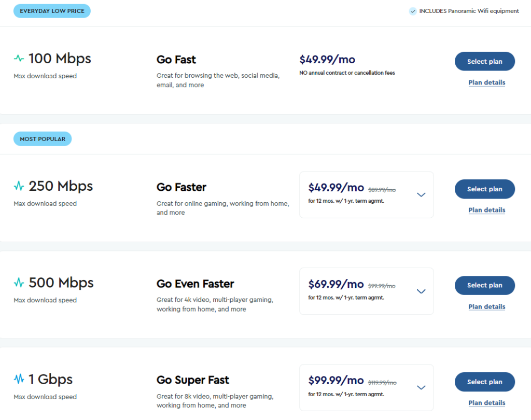Click the speed pulse icon beside 1 Gbps
Viewport: 531px width, 420px height.
click(x=19, y=379)
